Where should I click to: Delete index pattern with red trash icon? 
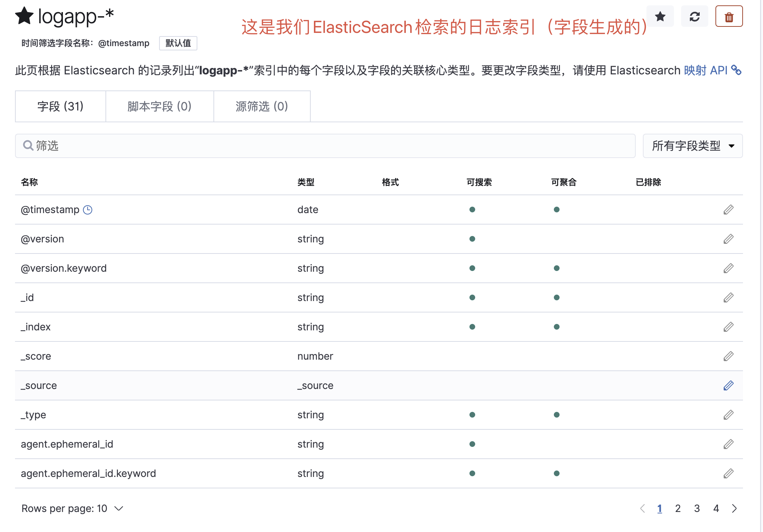tap(729, 16)
